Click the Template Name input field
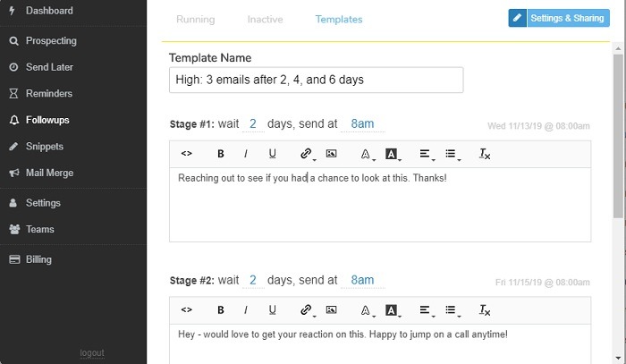This screenshot has width=626, height=364. [x=316, y=80]
